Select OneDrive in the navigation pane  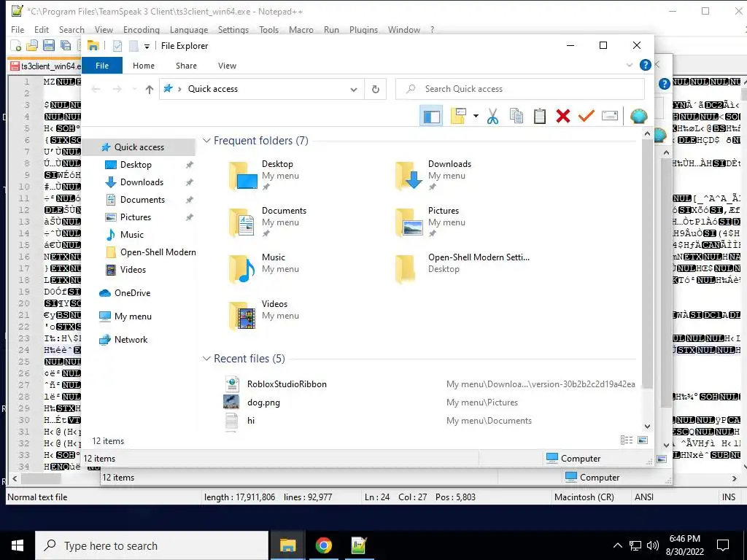click(132, 293)
